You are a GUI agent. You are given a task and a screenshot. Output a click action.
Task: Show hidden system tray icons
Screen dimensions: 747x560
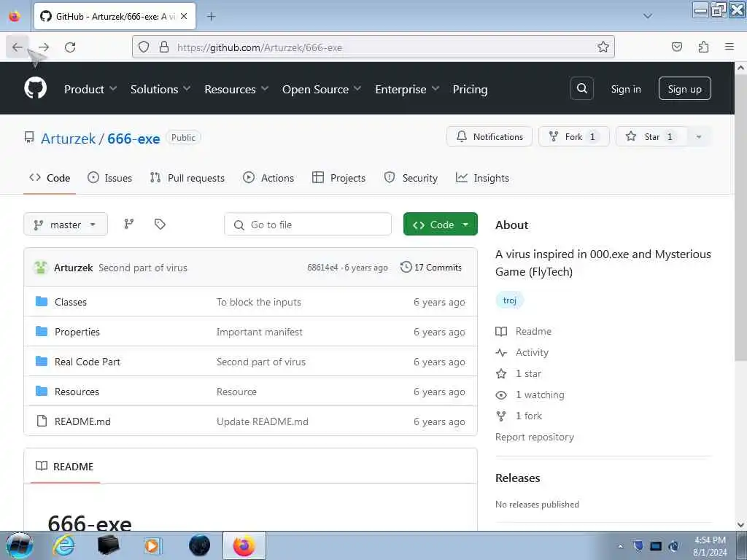coord(620,546)
